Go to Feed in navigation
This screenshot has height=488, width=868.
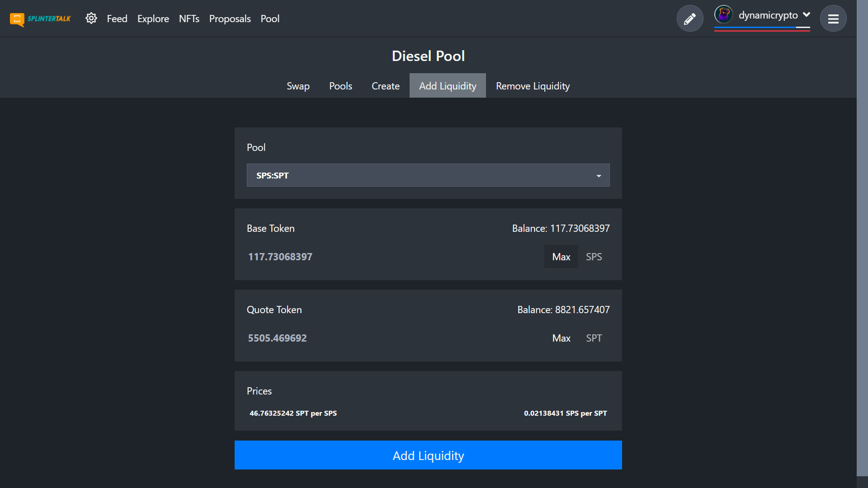(117, 19)
